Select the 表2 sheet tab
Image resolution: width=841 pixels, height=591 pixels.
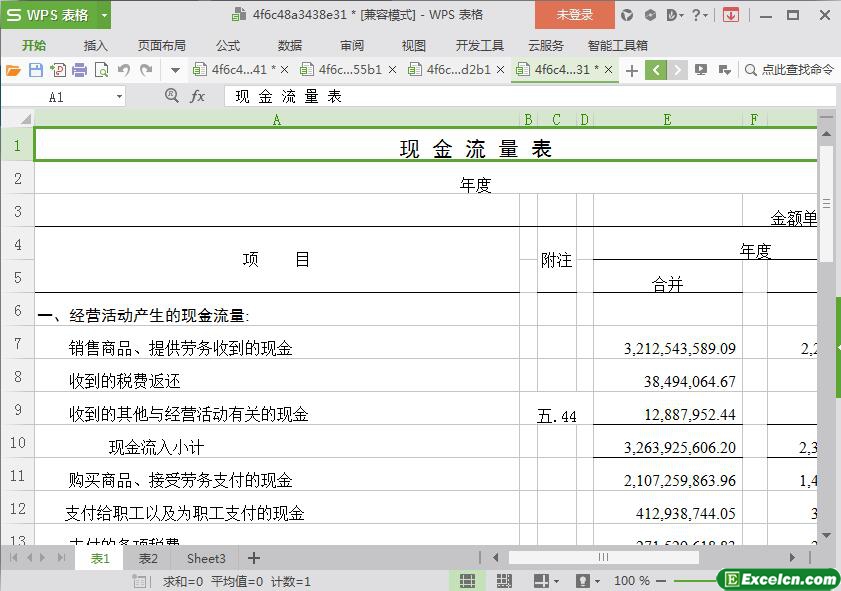pos(148,558)
